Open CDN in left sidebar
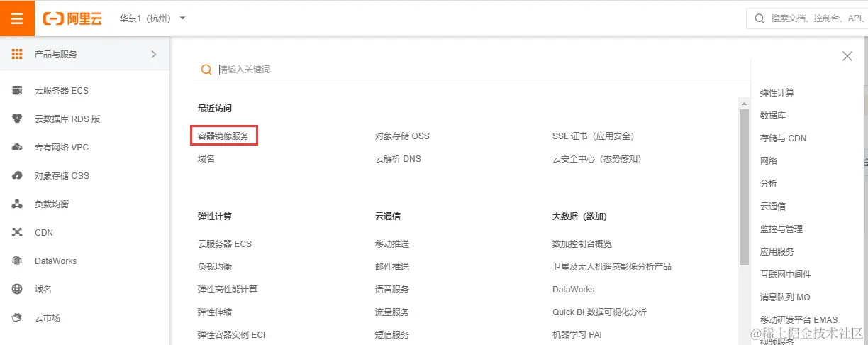The image size is (868, 345). pos(44,232)
